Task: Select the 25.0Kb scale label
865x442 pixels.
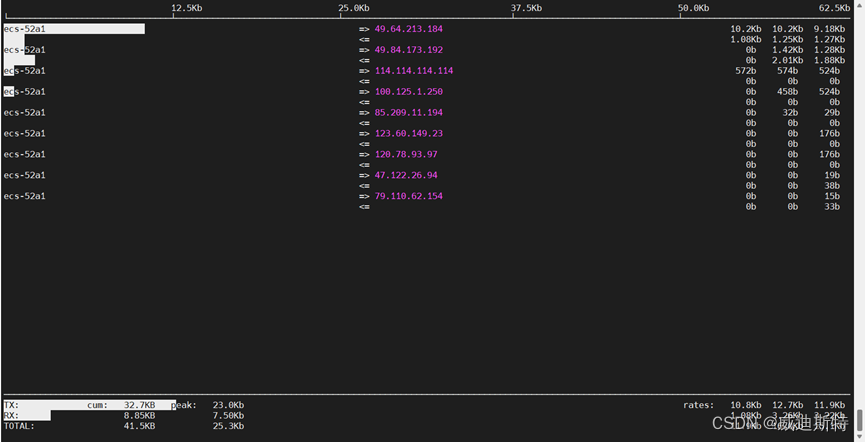Action: tap(354, 8)
